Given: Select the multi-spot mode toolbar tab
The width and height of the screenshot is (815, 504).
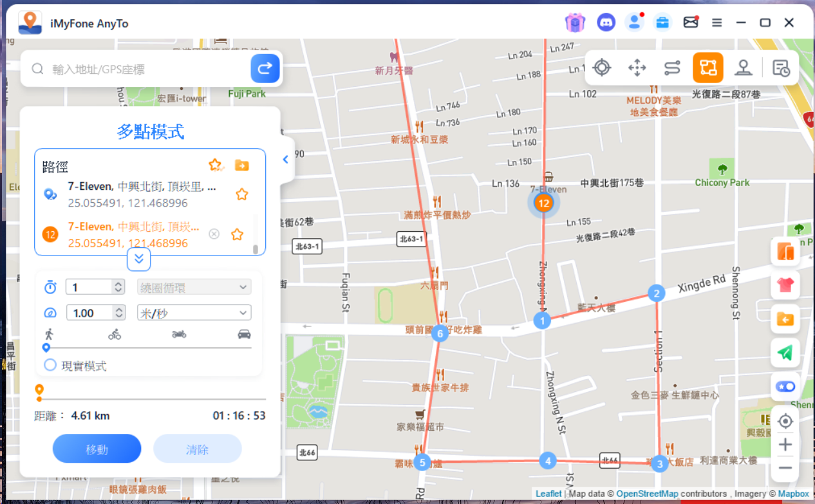Looking at the screenshot, I should point(707,68).
